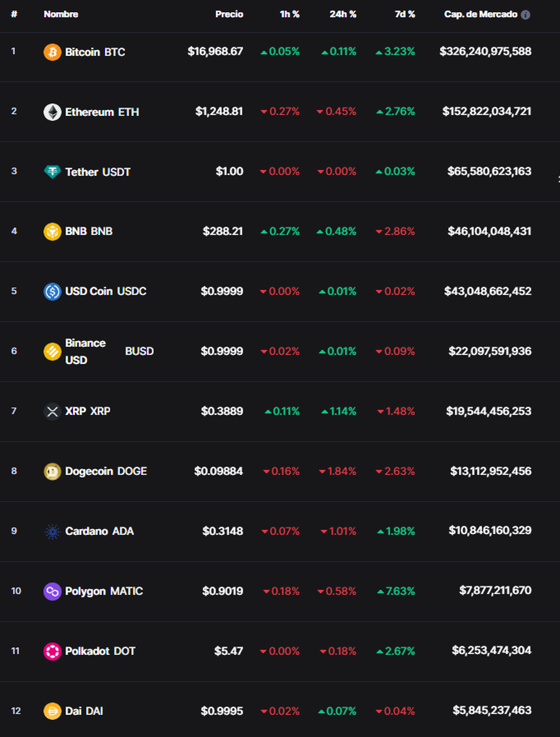This screenshot has width=560, height=737.
Task: Sort by the 24h % column header
Action: click(342, 14)
